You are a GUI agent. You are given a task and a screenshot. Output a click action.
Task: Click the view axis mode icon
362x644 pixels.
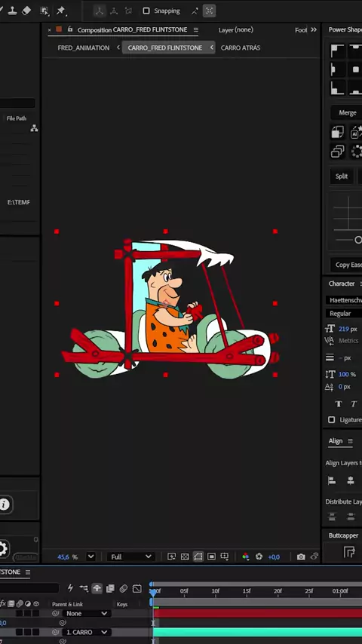coord(129,11)
